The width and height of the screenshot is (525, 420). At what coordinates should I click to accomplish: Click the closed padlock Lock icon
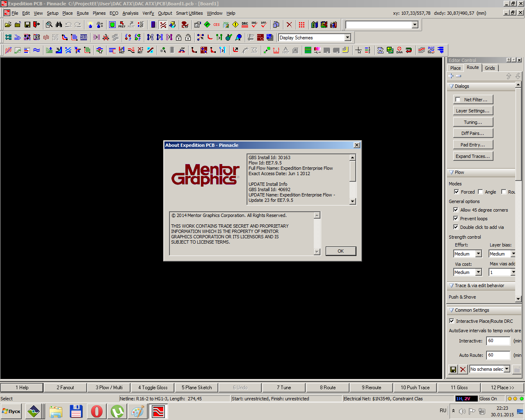point(178,37)
